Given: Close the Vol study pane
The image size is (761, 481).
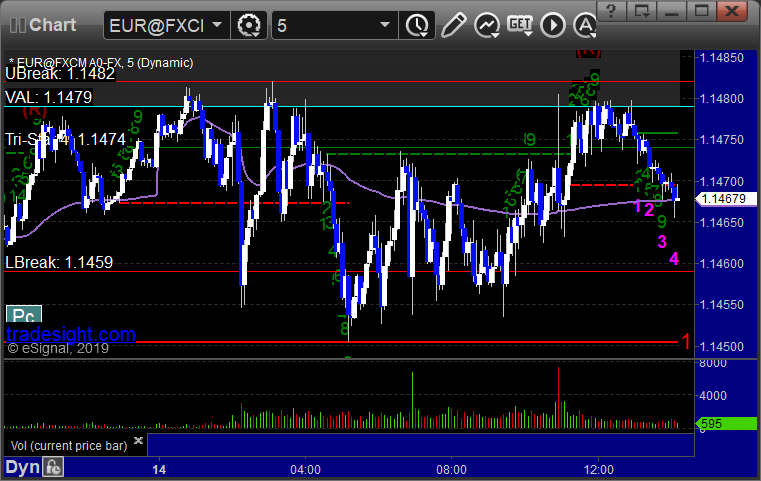Looking at the screenshot, I should click(x=138, y=440).
